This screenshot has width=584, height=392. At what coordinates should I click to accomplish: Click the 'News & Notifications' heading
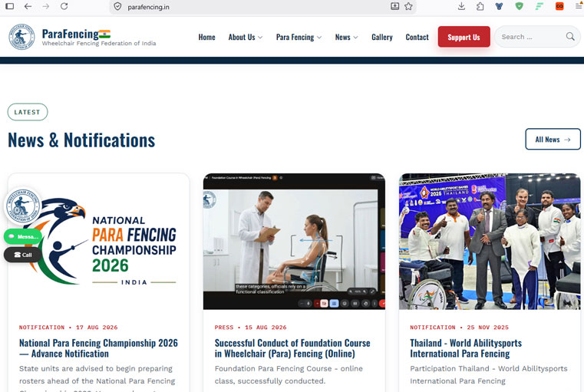click(x=81, y=140)
